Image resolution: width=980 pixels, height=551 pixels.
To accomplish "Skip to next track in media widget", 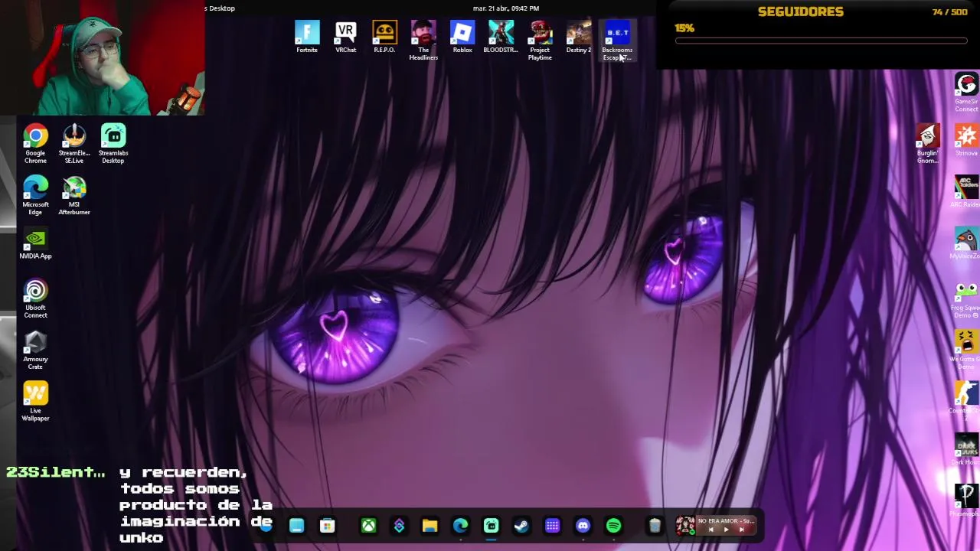I will coord(741,530).
